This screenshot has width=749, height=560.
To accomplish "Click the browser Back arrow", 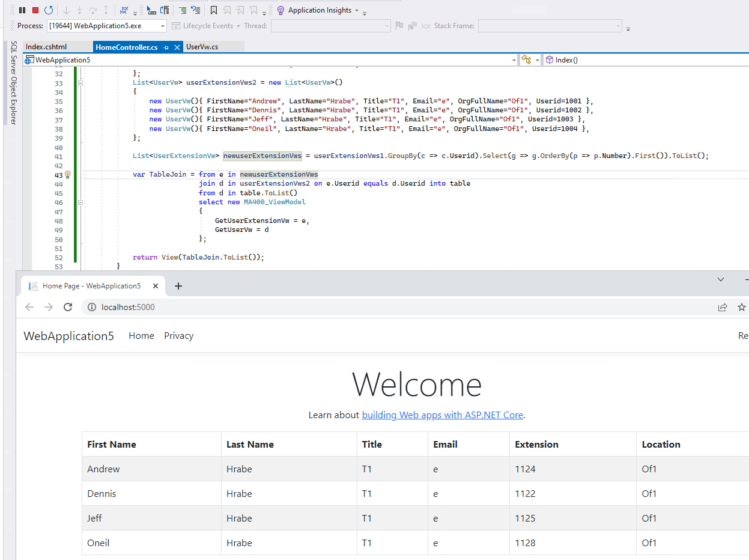I will click(29, 307).
